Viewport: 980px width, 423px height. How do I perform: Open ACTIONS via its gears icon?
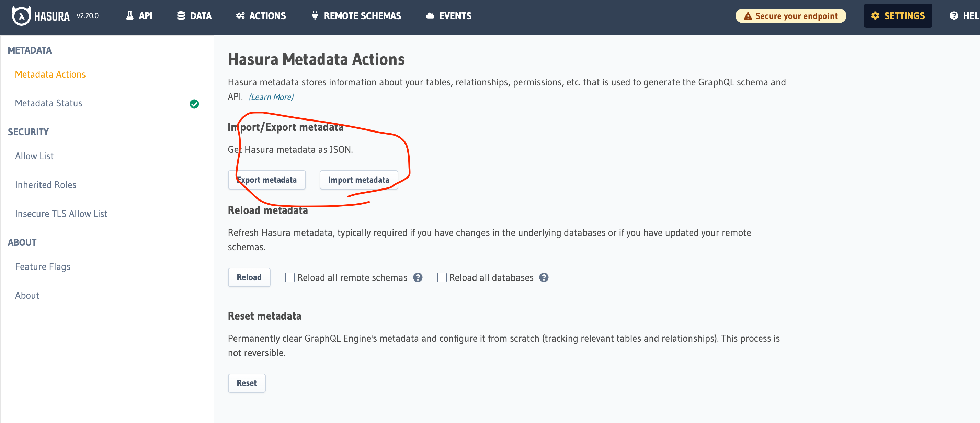tap(240, 15)
